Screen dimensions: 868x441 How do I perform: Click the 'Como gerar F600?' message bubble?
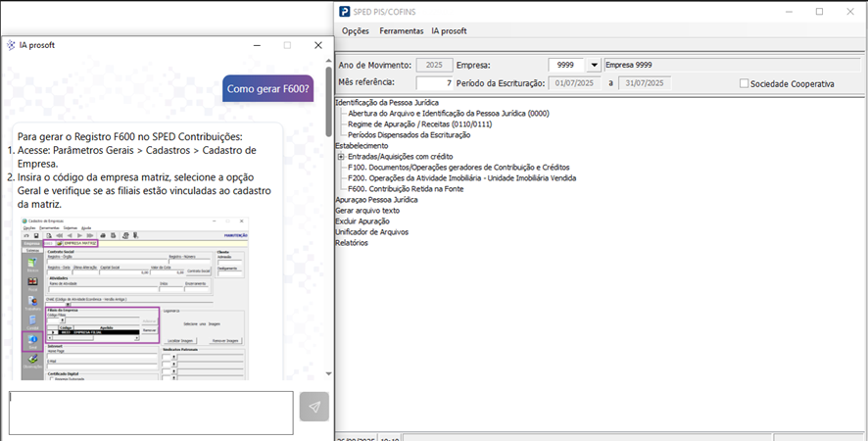pyautogui.click(x=267, y=88)
